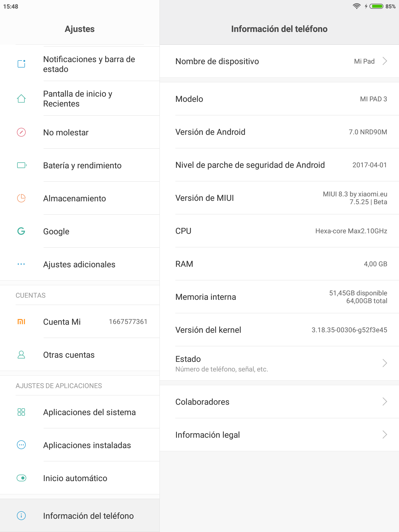Tap the grid icon for Aplicaciones del sistema
The width and height of the screenshot is (399, 532).
click(21, 412)
